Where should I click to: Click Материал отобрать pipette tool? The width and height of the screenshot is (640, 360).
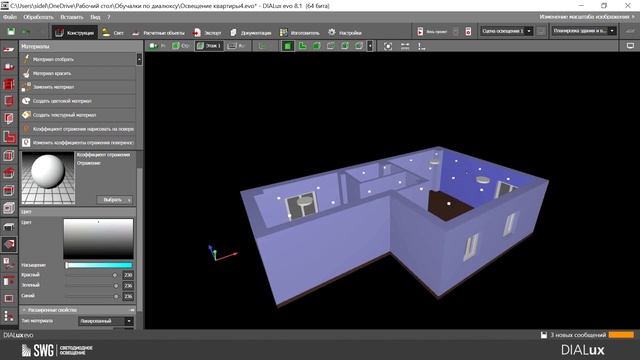tap(78, 59)
